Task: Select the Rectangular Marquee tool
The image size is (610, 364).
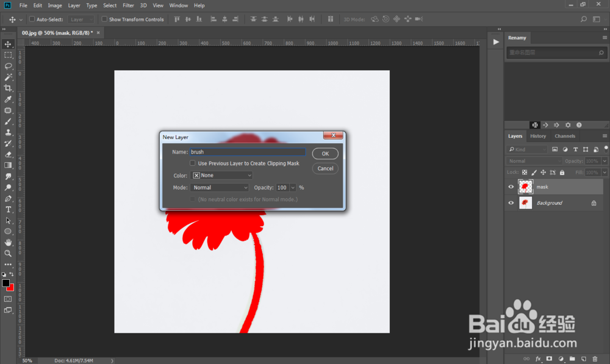Action: point(8,55)
